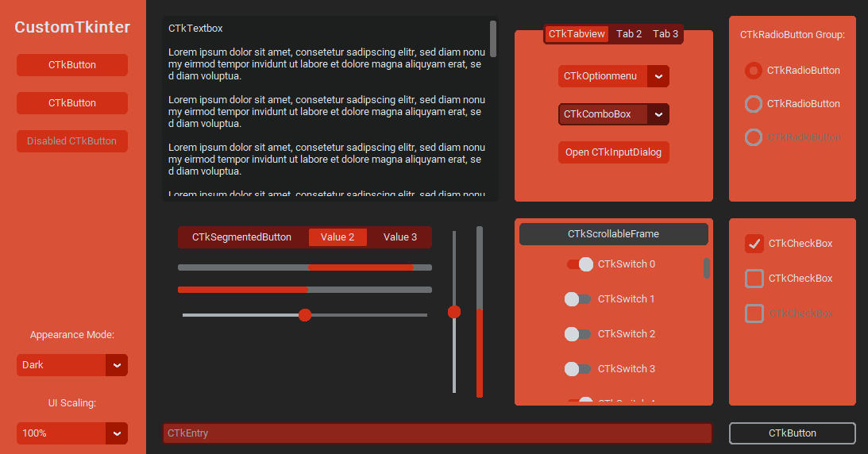The height and width of the screenshot is (454, 868).
Task: Click the first CTkButton in the sidebar
Action: [72, 65]
